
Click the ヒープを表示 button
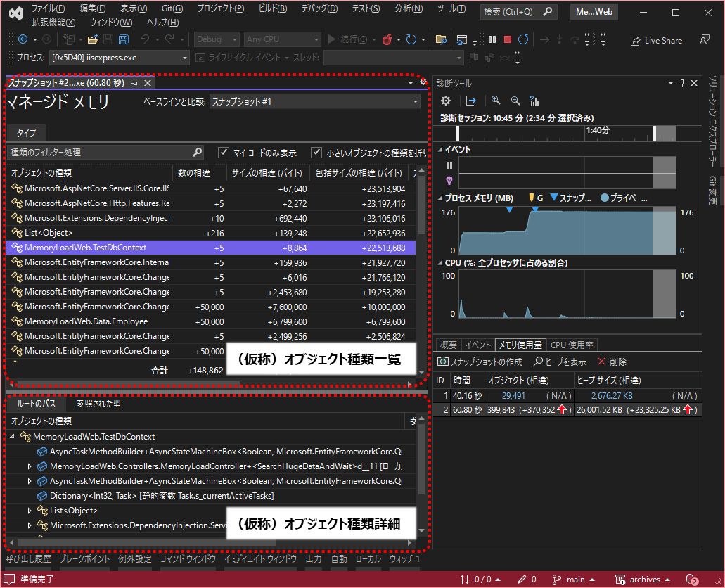coord(560,362)
